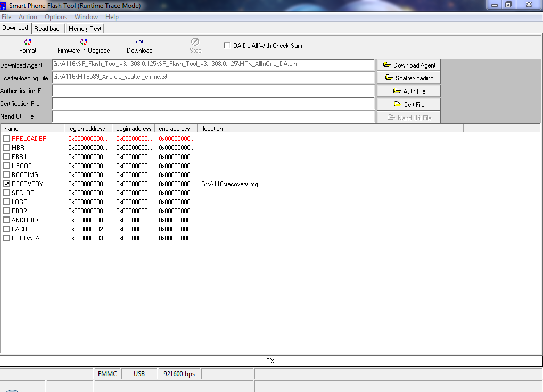543x392 pixels.
Task: Open the Action menu
Action: click(x=28, y=17)
